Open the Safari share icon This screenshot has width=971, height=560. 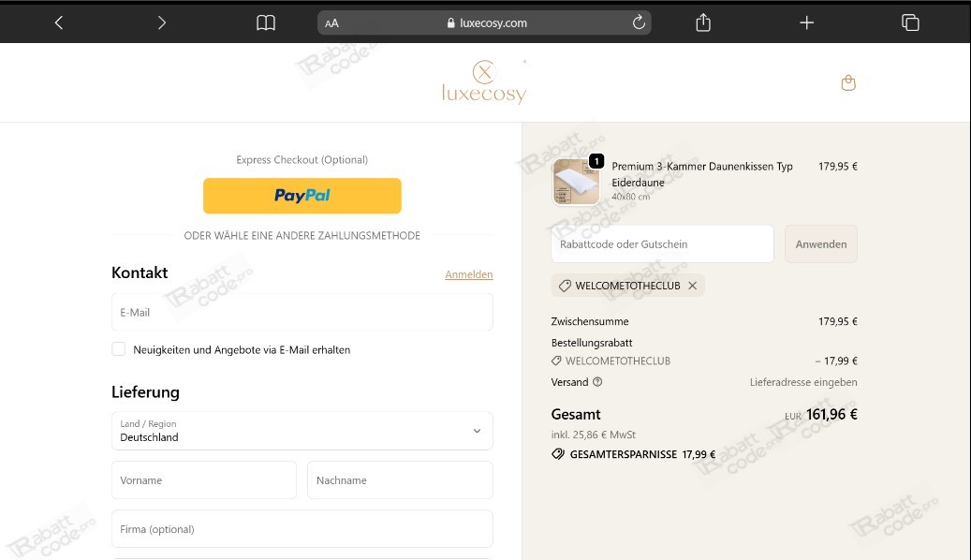pyautogui.click(x=703, y=22)
